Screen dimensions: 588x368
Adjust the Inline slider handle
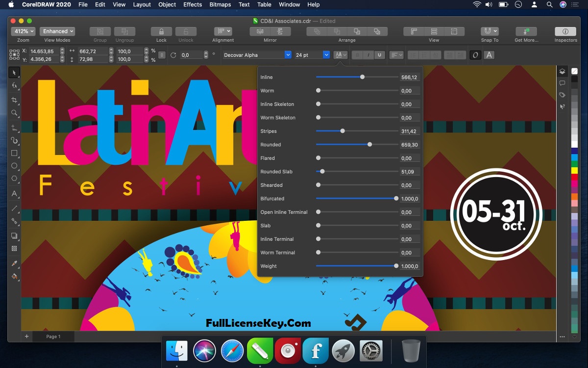[363, 77]
